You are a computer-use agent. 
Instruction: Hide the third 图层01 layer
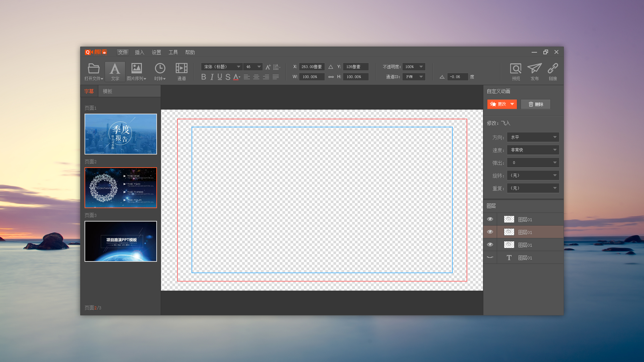point(490,245)
